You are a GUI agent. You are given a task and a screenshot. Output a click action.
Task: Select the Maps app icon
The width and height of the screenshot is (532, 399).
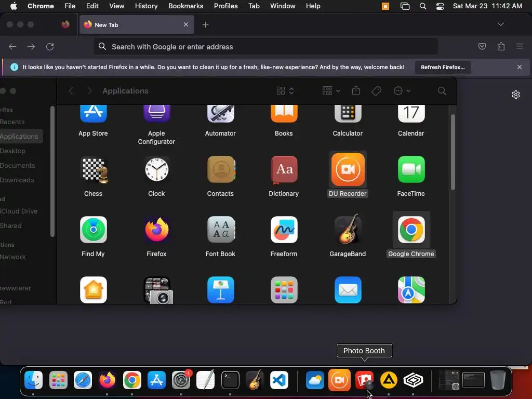coord(411,290)
